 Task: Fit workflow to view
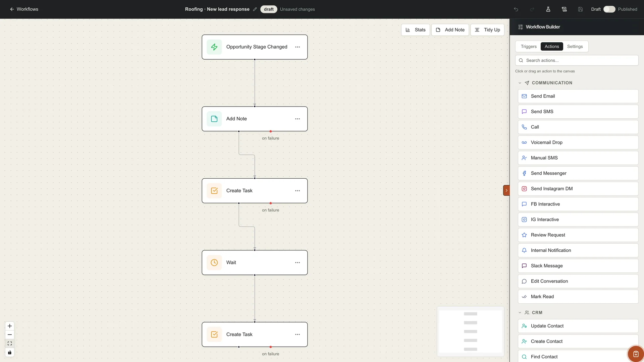[10, 343]
